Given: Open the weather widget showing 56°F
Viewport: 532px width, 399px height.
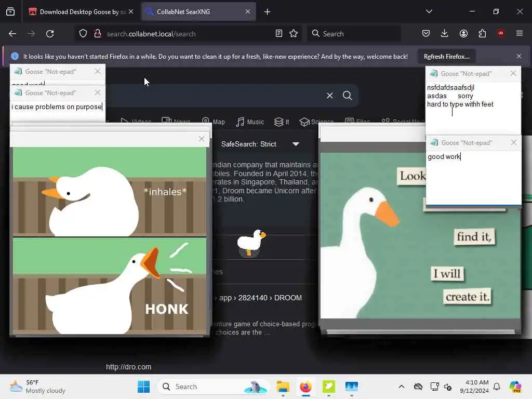Looking at the screenshot, I should (x=37, y=387).
